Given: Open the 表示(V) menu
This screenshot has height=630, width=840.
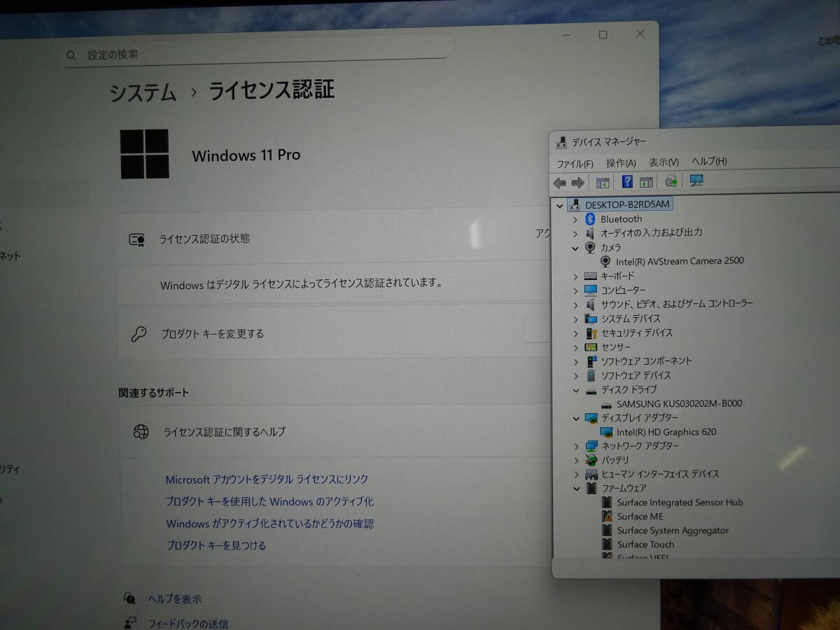Looking at the screenshot, I should 664,162.
